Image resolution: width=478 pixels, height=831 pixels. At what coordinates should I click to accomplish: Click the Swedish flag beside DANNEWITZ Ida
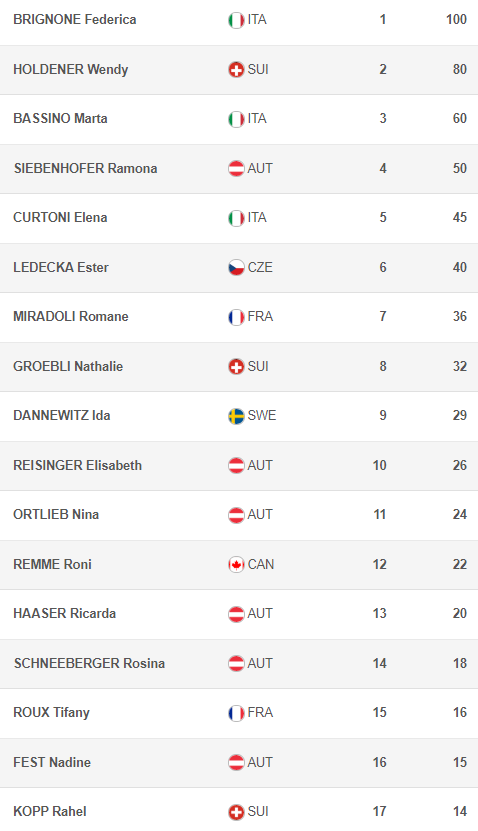[x=236, y=416]
